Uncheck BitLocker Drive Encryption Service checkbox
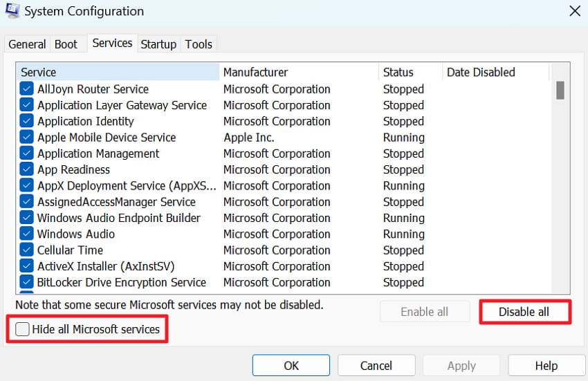The image size is (588, 381). 26,282
